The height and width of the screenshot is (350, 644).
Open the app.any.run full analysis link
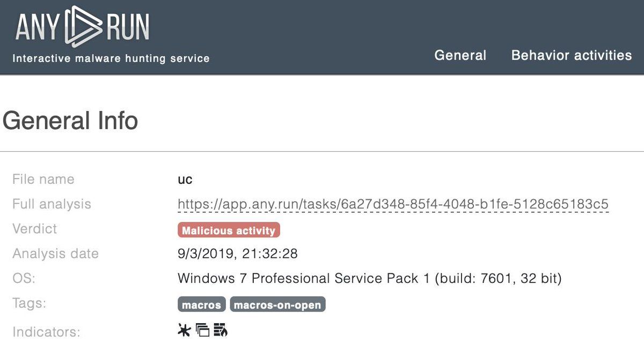tap(393, 204)
